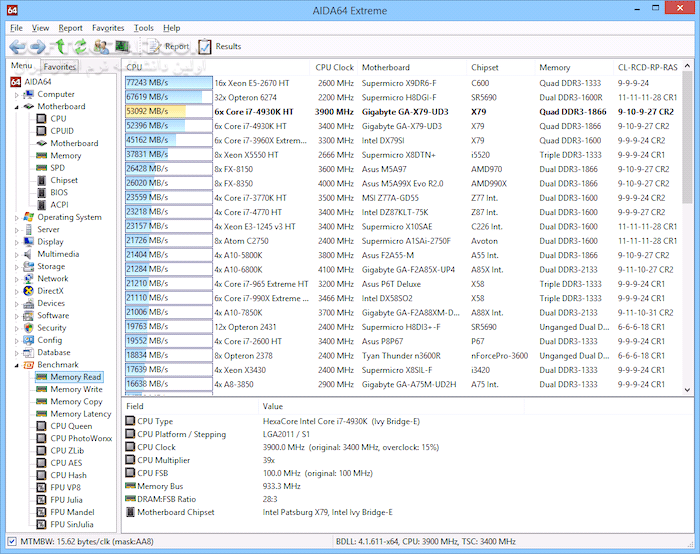Click the green Refresh toolbar icon
700x554 pixels.
(79, 46)
